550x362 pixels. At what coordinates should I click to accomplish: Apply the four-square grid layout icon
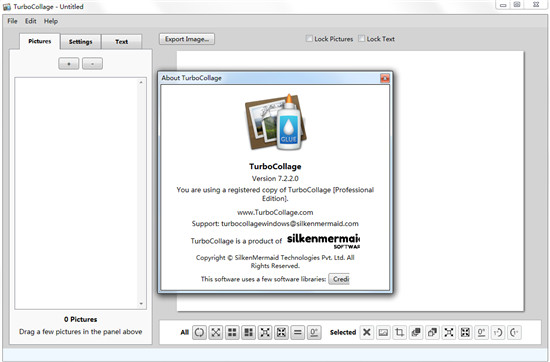(232, 332)
